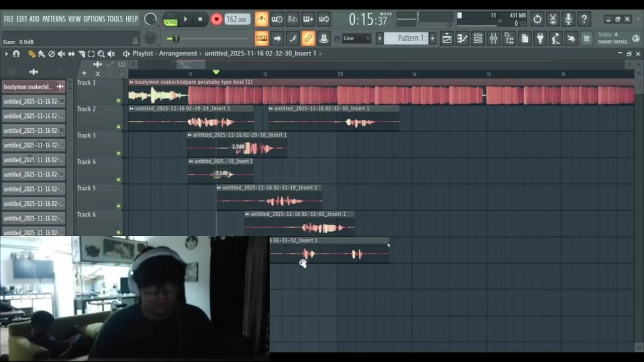Open the Browser view icon
Screen dimensions: 644x362
pos(509,38)
